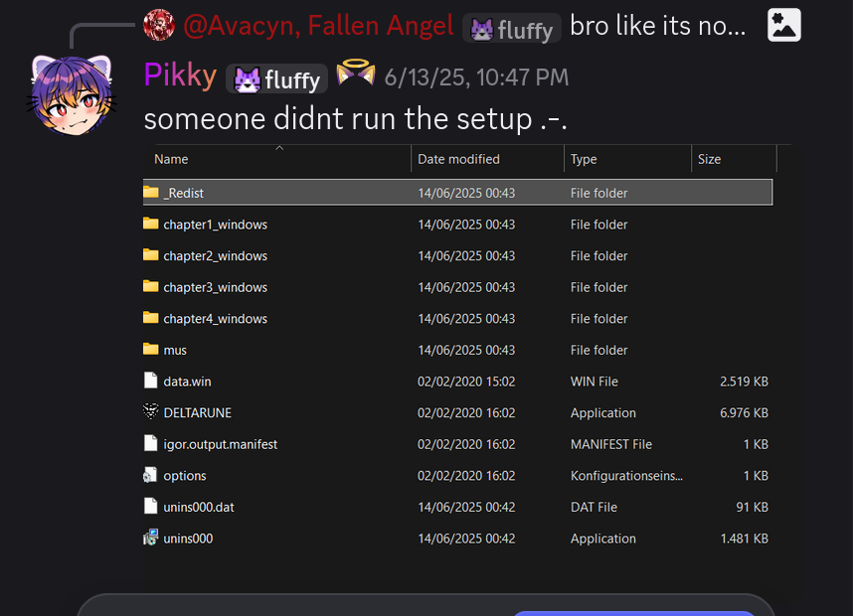The image size is (853, 616).
Task: Click the image attachment icon in reply preview
Action: tap(784, 26)
